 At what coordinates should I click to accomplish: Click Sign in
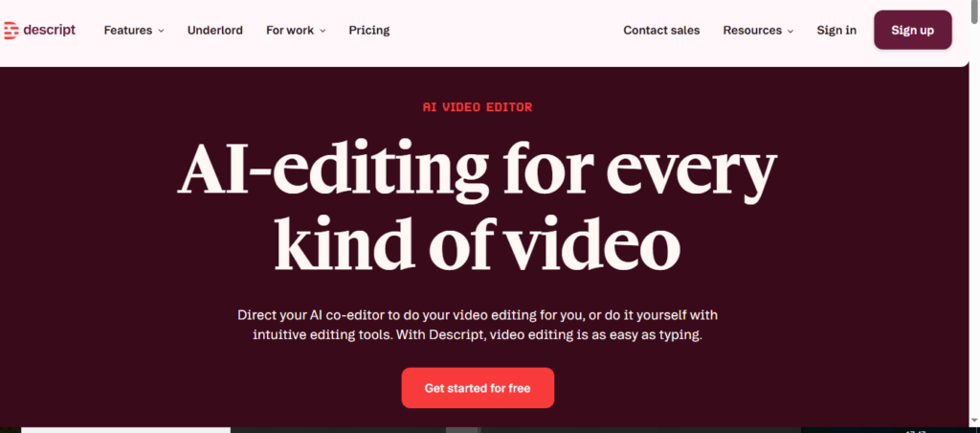tap(836, 31)
